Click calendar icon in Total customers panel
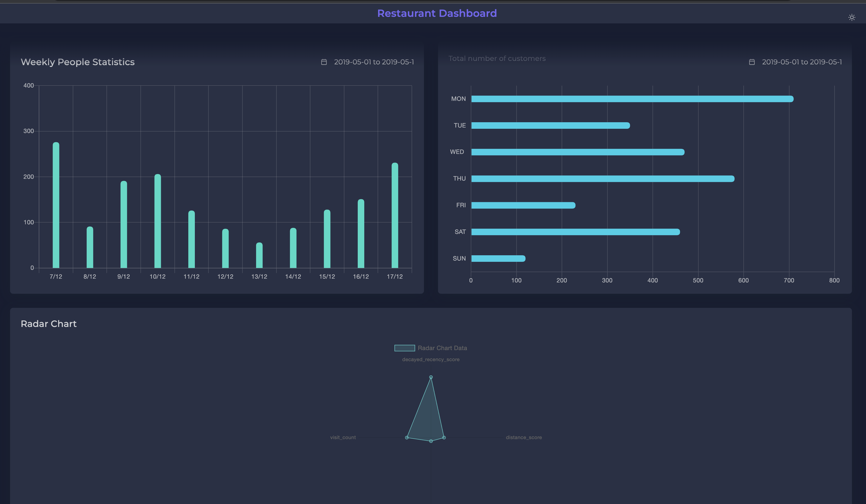The width and height of the screenshot is (866, 504). (751, 62)
